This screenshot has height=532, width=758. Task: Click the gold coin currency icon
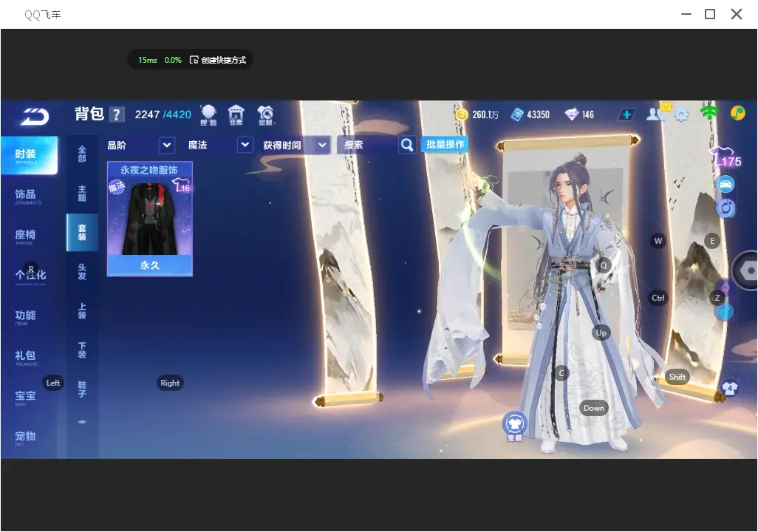(462, 115)
